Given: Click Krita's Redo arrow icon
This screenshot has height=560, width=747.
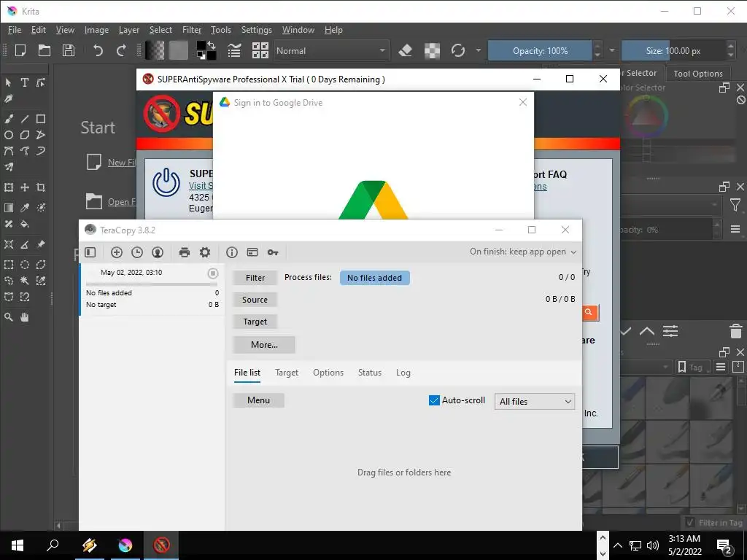Looking at the screenshot, I should pyautogui.click(x=122, y=50).
